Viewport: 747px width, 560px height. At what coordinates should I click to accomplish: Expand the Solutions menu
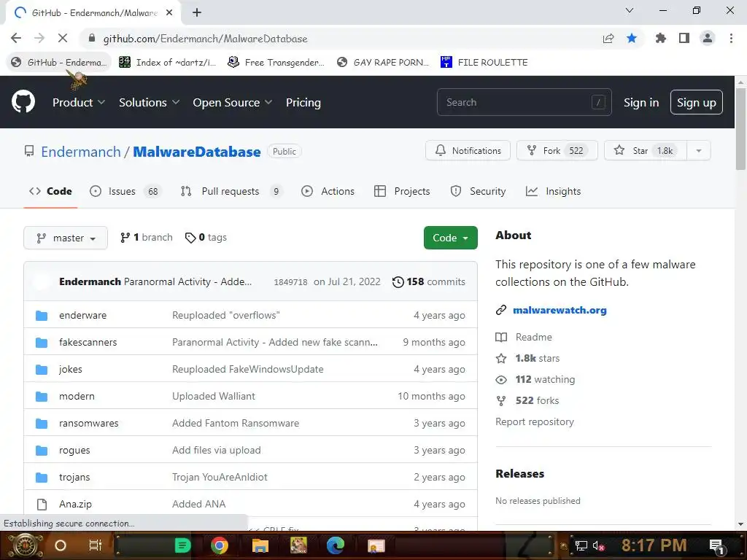coord(149,102)
